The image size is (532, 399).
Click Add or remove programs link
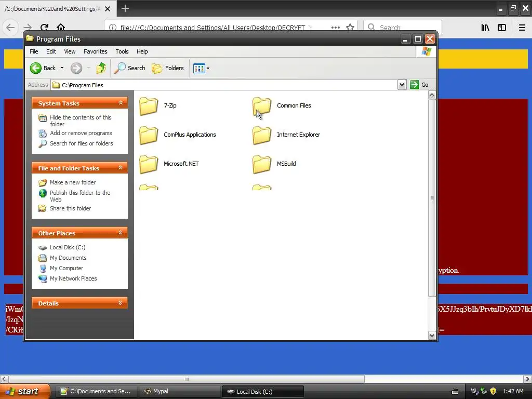81,133
